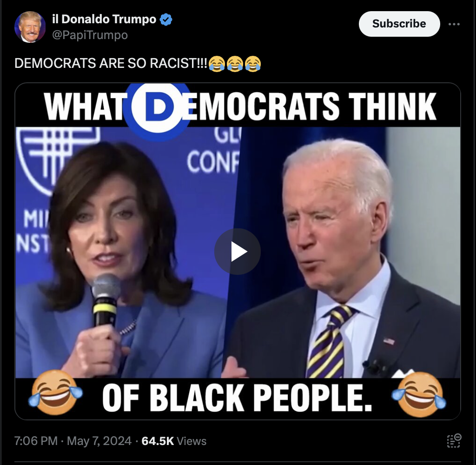Open the three-dot more options menu
The width and height of the screenshot is (476, 465).
[x=454, y=24]
